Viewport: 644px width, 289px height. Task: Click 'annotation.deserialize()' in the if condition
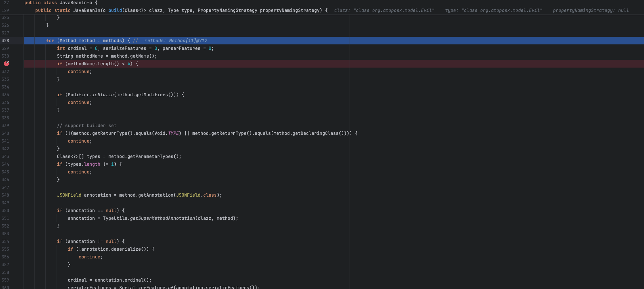coord(114,249)
